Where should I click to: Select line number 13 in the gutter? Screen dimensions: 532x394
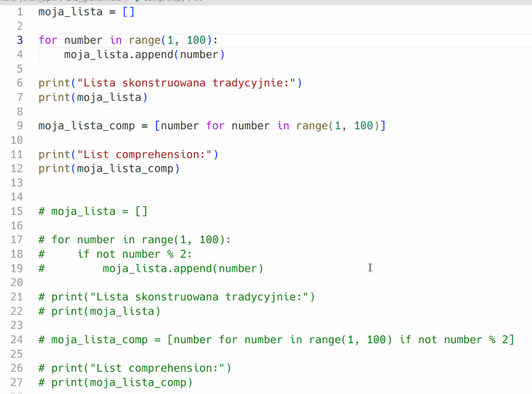(x=17, y=182)
